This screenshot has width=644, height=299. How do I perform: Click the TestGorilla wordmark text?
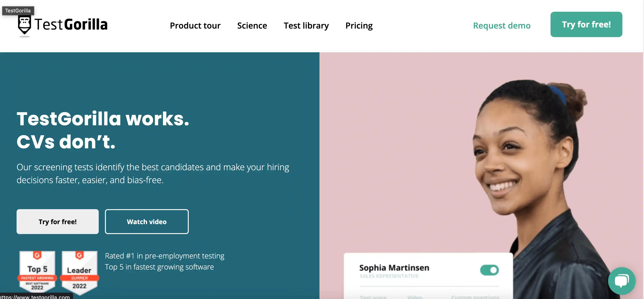[x=71, y=24]
